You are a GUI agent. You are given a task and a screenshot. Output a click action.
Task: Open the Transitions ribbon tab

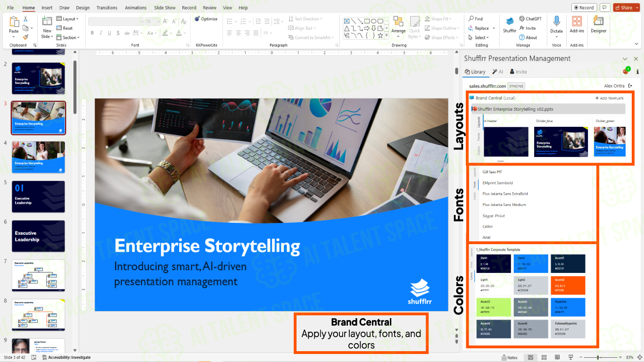click(x=107, y=8)
